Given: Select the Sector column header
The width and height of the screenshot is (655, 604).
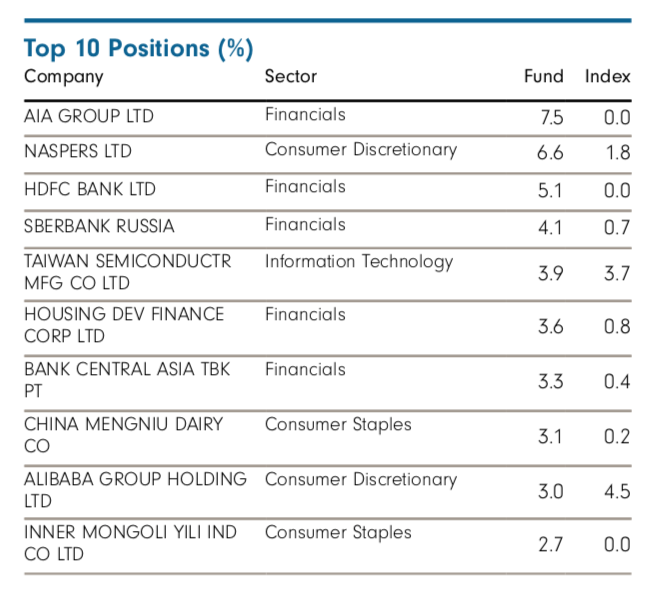Looking at the screenshot, I should tap(290, 76).
